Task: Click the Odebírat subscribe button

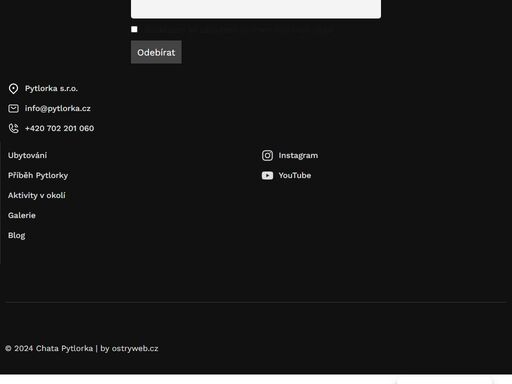Action: coord(156,52)
